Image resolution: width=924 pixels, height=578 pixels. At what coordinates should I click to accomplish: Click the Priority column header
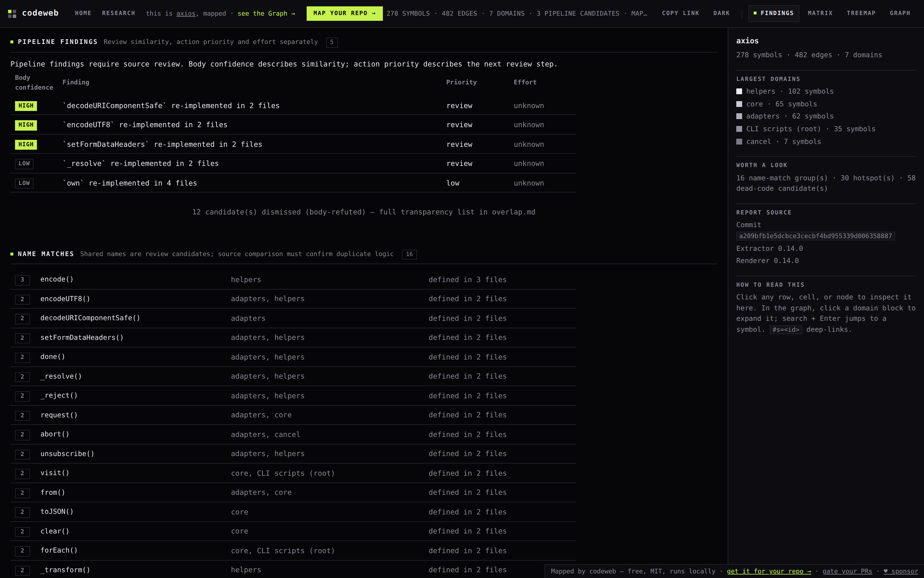point(461,82)
